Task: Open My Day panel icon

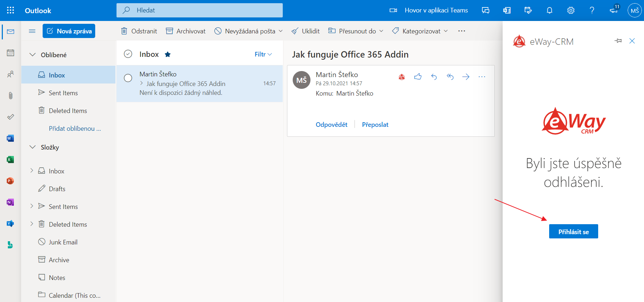Action: (x=528, y=10)
